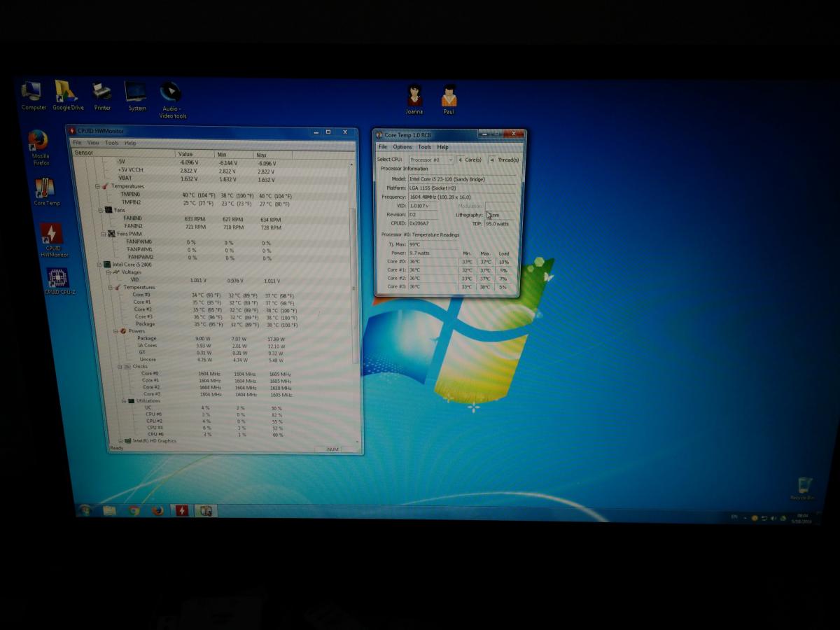Image resolution: width=840 pixels, height=630 pixels.
Task: Open Google Chrome from the taskbar
Action: 134,510
